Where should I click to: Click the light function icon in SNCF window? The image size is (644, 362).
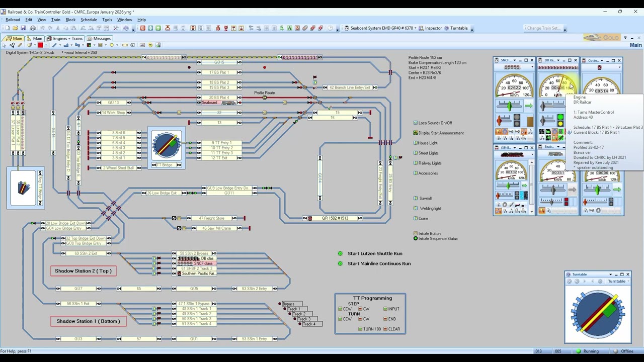tap(498, 132)
